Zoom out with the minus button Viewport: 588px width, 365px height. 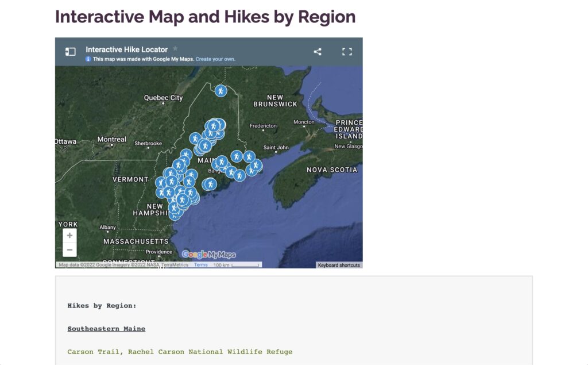(x=69, y=249)
